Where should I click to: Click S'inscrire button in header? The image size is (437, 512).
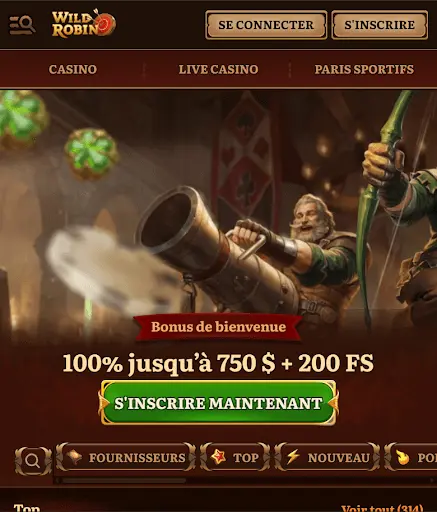click(380, 25)
